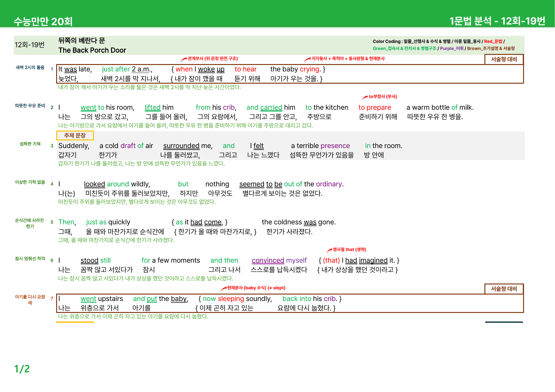The width and height of the screenshot is (555, 392).
Task: Click the green conjunction 'but' in sentence 4
Action: 183,184
